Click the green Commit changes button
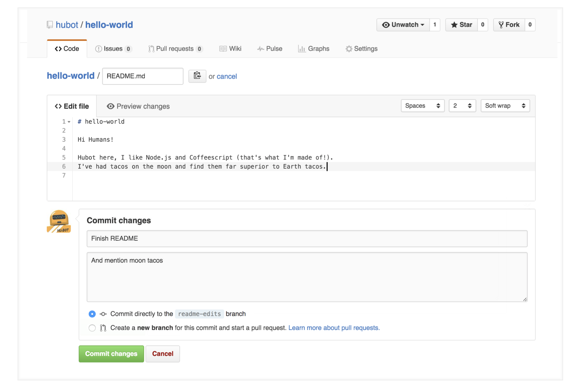The height and width of the screenshot is (392, 576). click(111, 354)
